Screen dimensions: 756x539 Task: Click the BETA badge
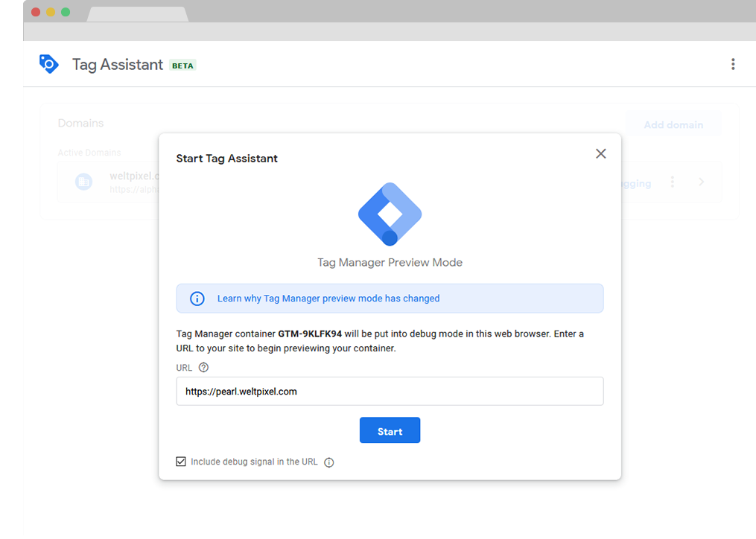182,66
